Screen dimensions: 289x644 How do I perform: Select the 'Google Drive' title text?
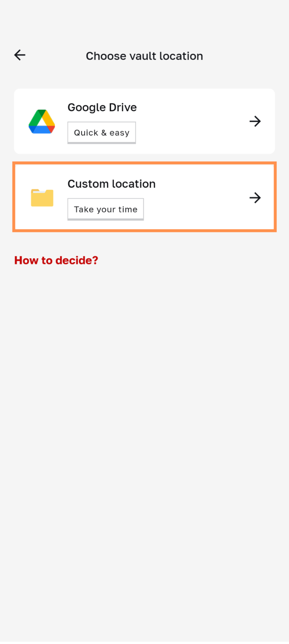click(102, 108)
